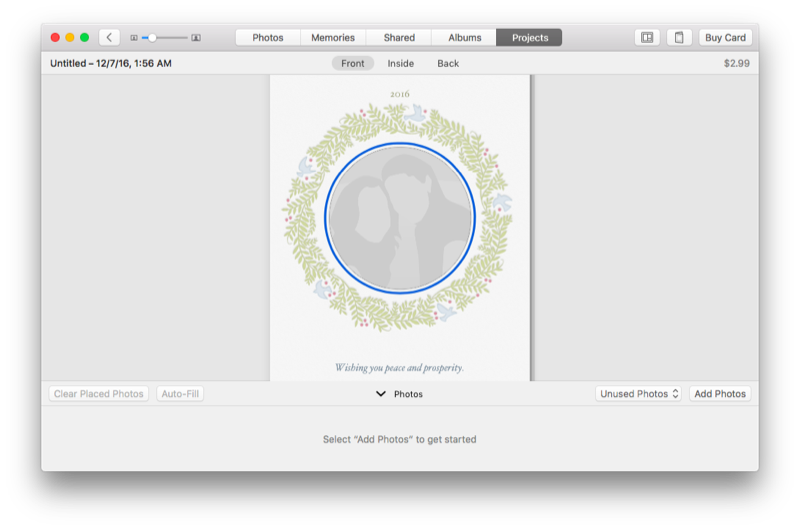This screenshot has height=530, width=800.
Task: Click the small zoom-out thumbnail icon
Action: [x=134, y=38]
